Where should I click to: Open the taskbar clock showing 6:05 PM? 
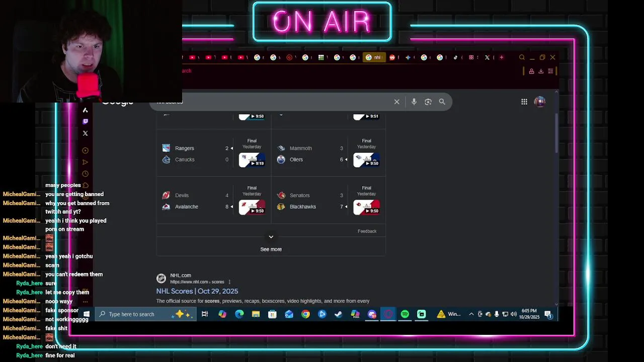coord(529,314)
